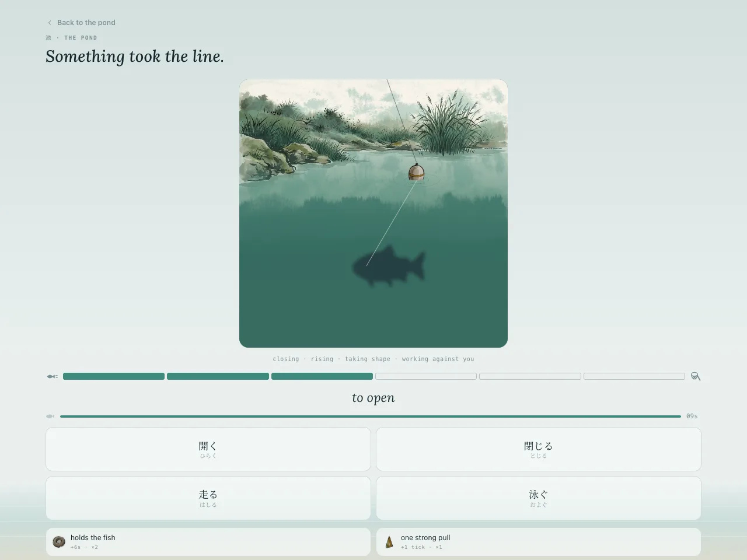Choose the answer 走る (はしる)

[x=208, y=498]
